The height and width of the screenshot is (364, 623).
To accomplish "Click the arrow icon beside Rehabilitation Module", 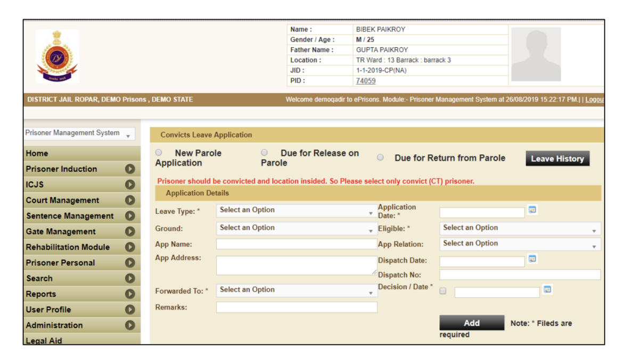I will (x=130, y=247).
